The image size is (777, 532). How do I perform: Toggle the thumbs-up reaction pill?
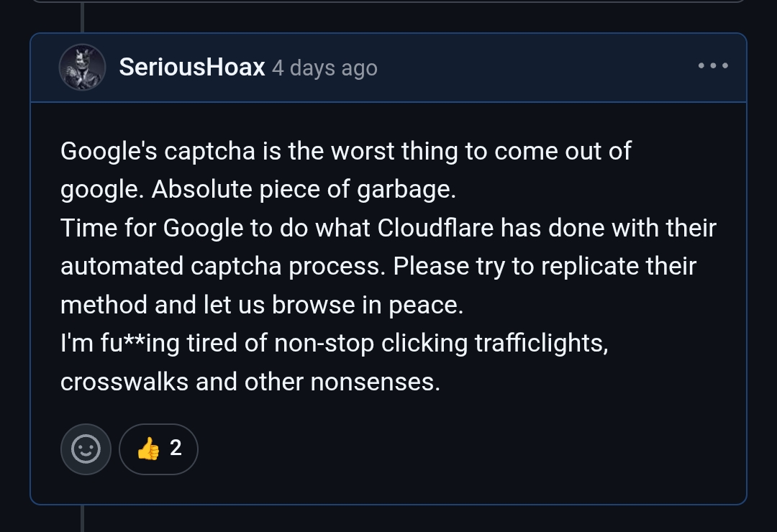pos(158,449)
